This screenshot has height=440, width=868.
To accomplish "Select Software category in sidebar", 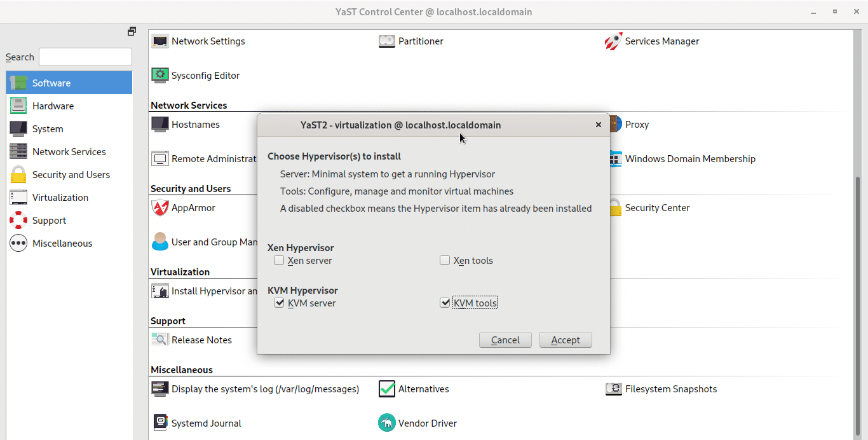I will 69,83.
